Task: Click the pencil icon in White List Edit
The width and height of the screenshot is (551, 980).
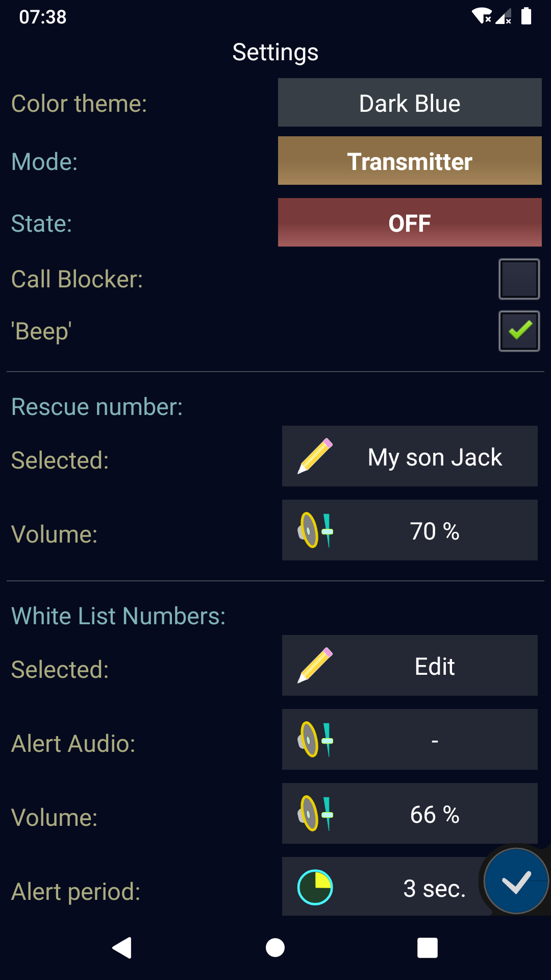Action: 315,666
